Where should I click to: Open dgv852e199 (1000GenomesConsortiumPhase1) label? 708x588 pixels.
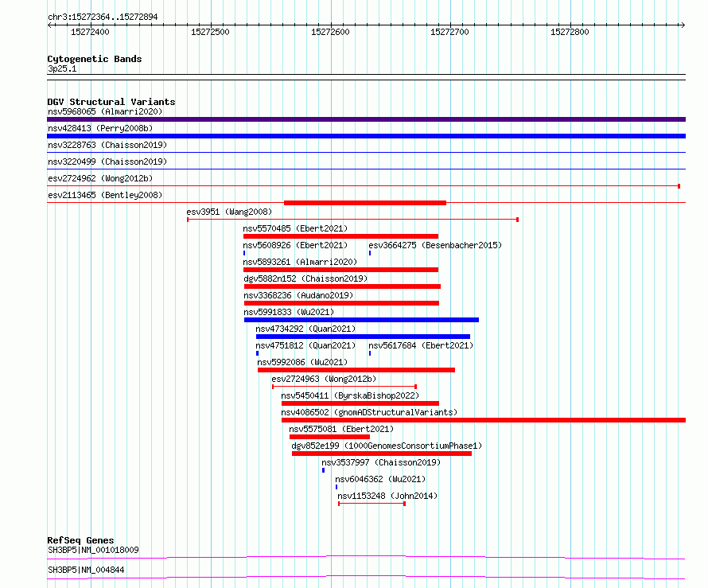tap(387, 446)
